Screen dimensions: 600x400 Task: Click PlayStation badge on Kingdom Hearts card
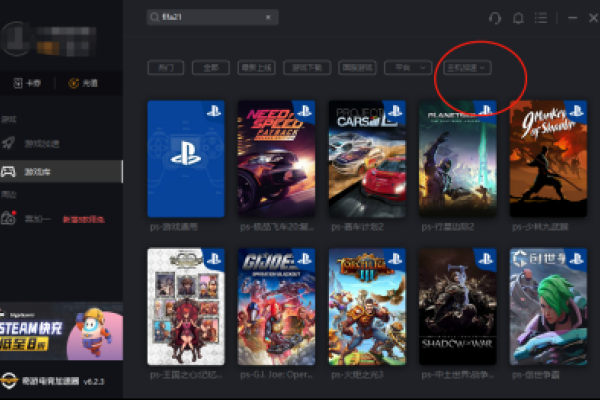coord(214,259)
